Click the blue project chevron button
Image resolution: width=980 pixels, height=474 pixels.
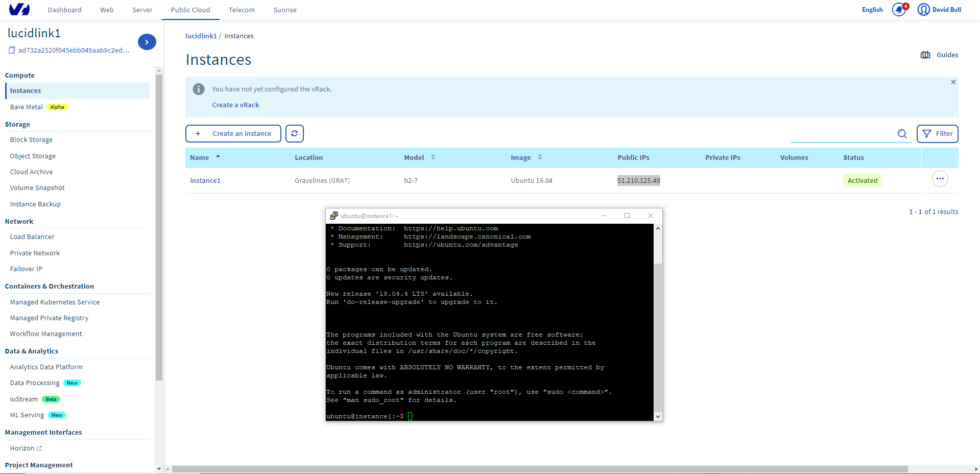click(x=147, y=42)
